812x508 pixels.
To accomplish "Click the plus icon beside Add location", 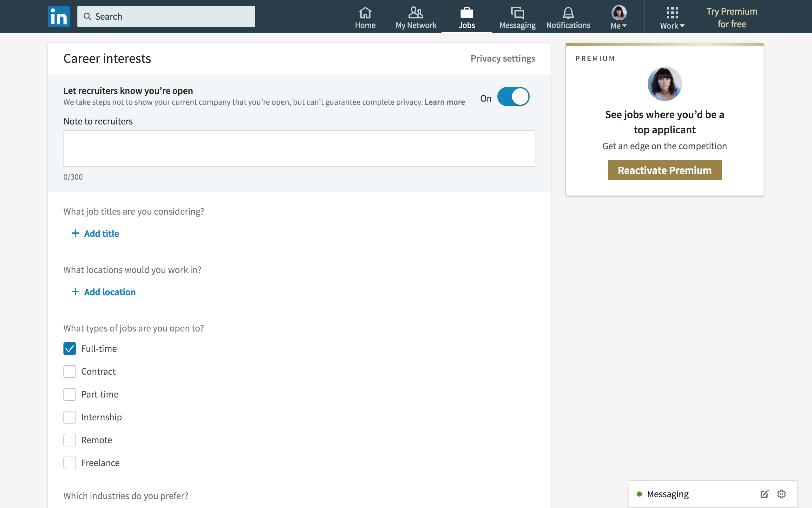I will 75,292.
